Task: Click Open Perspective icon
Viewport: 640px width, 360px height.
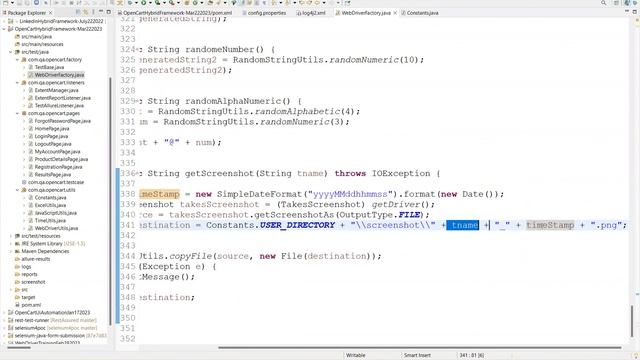Action: click(x=616, y=3)
